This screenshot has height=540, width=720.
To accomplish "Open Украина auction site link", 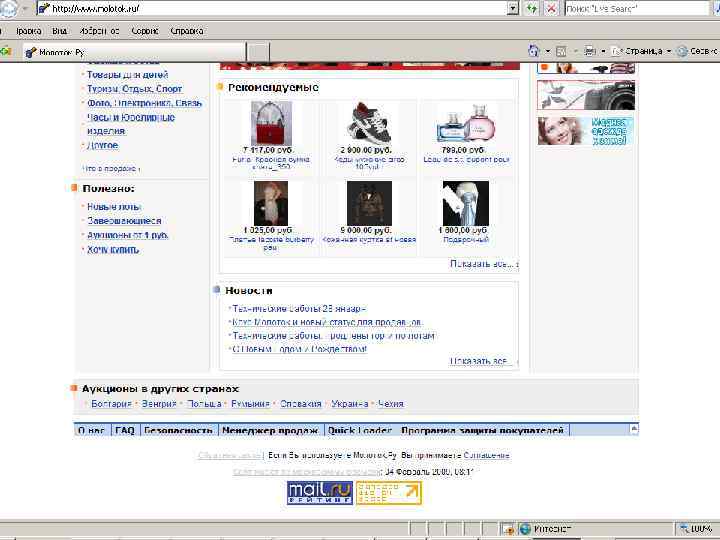I will (349, 404).
